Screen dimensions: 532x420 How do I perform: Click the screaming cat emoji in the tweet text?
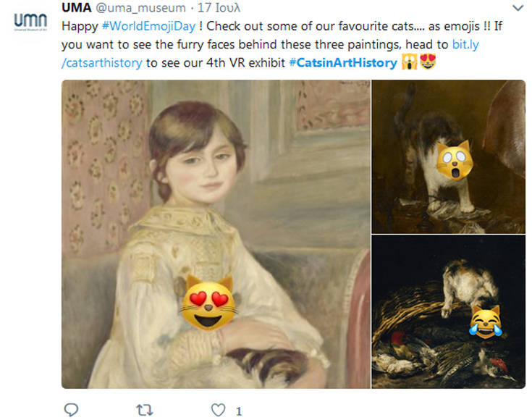click(x=410, y=63)
